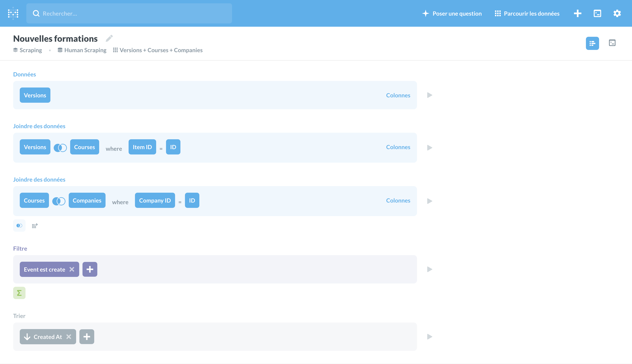632x364 pixels.
Task: Click Poser une question
Action: coord(452,14)
